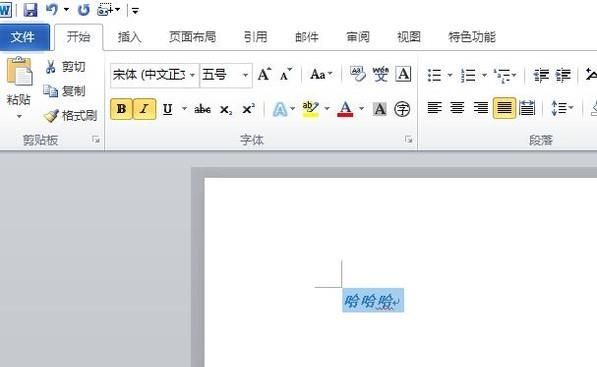Switch to the 页面布局 (Page Layout) tab
The width and height of the screenshot is (597, 367).
pyautogui.click(x=192, y=37)
